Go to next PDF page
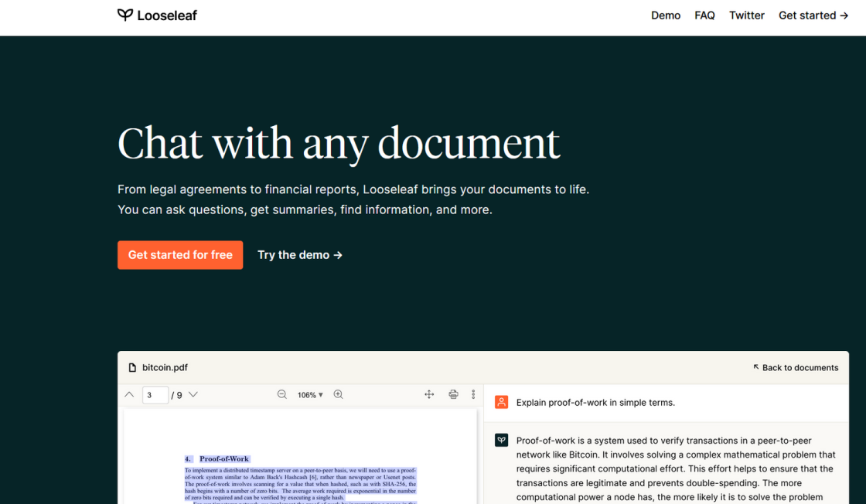This screenshot has width=866, height=504. [193, 395]
